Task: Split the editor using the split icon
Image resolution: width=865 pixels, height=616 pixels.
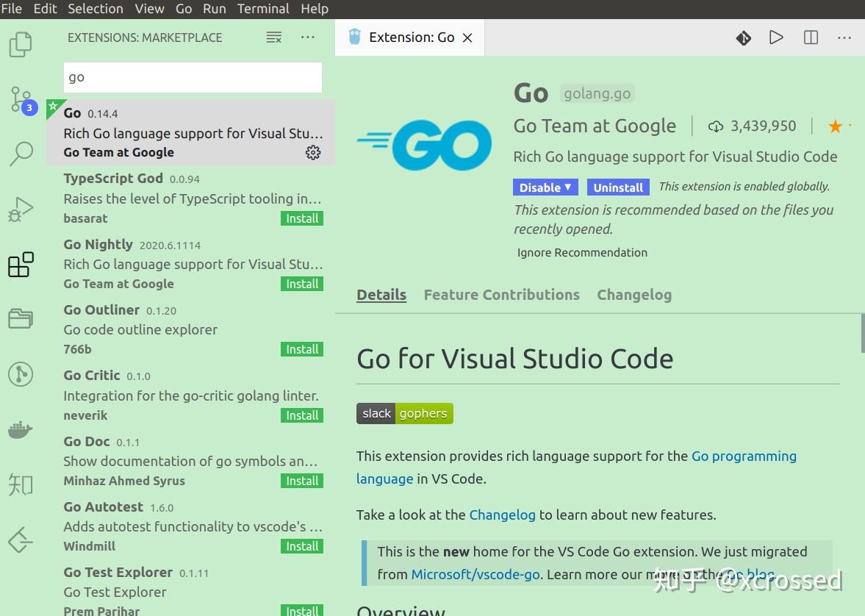Action: [809, 37]
